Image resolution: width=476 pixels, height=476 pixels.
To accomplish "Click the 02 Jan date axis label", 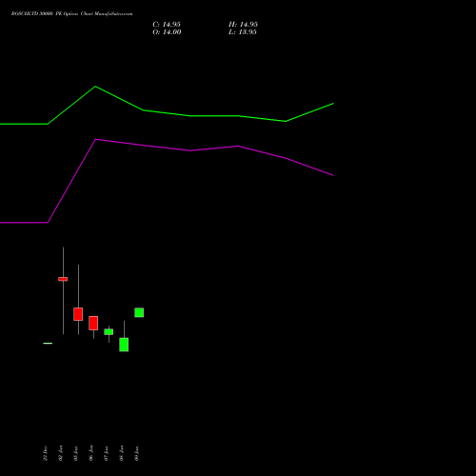I will coord(61,453).
